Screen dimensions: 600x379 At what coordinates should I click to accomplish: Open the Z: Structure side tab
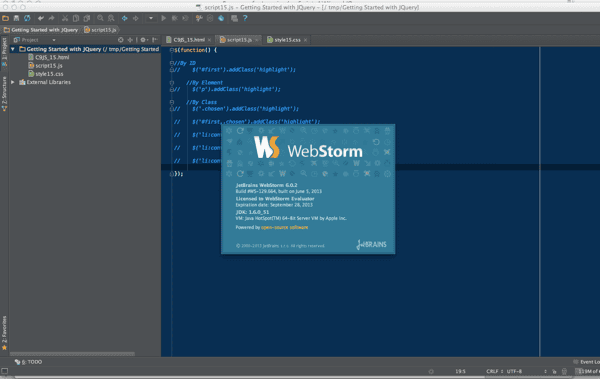pyautogui.click(x=4, y=94)
